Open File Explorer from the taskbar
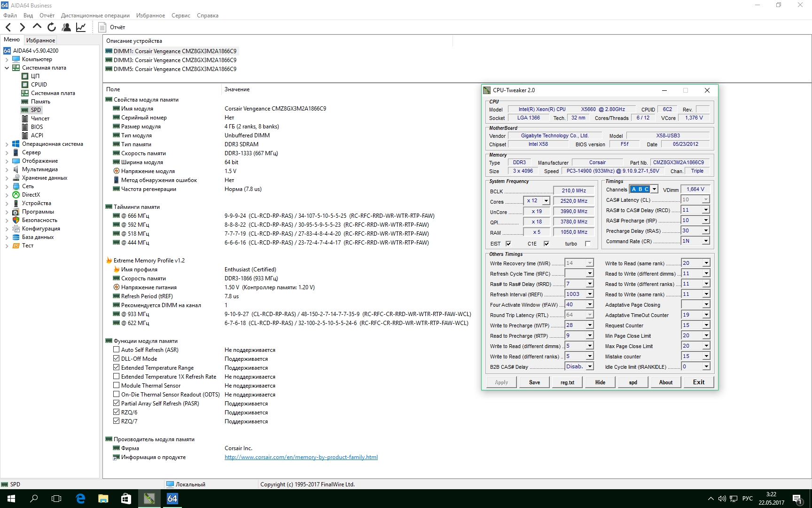 point(103,499)
